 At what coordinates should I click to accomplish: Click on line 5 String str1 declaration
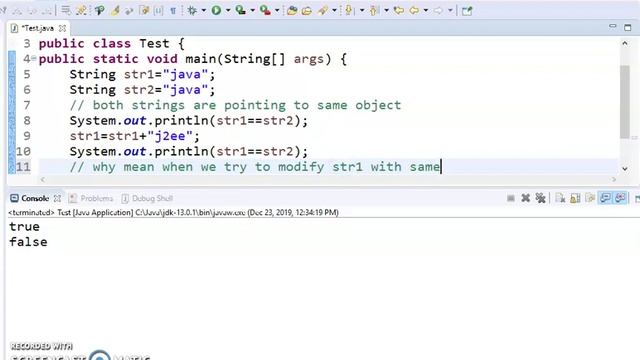[142, 74]
